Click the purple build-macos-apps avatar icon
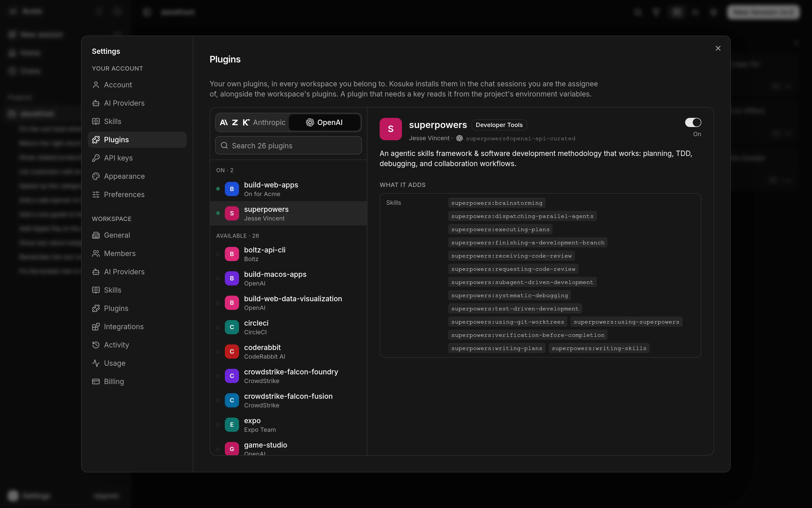 coord(231,279)
